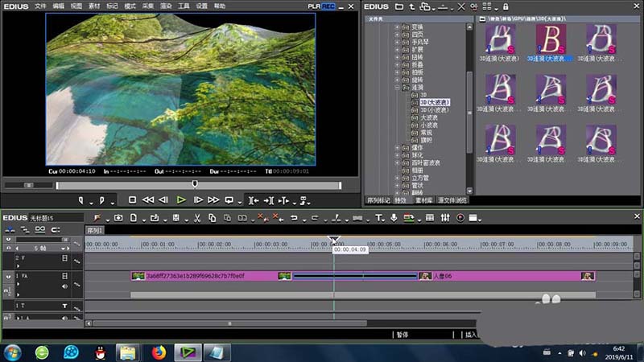
Task: Click the Delete clip red X icon
Action: click(x=263, y=218)
